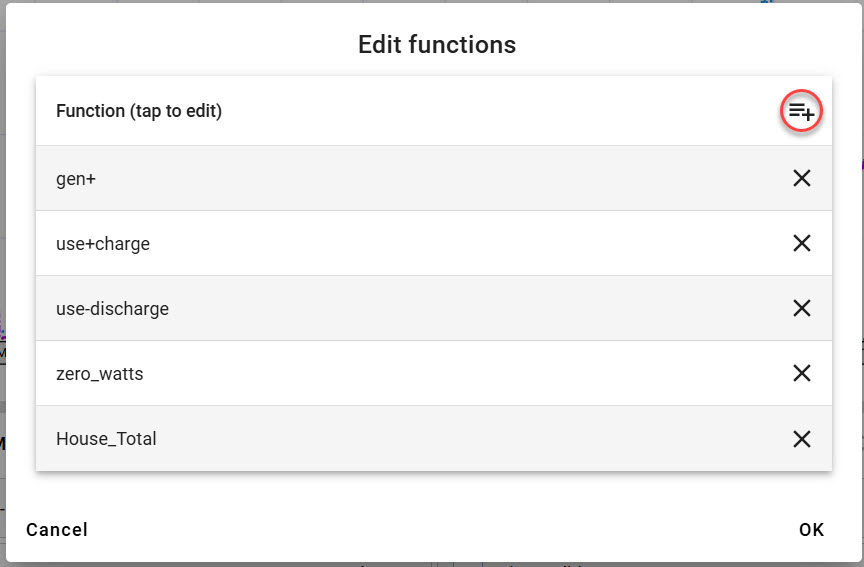Open the gen+ function for editing

[x=76, y=179]
